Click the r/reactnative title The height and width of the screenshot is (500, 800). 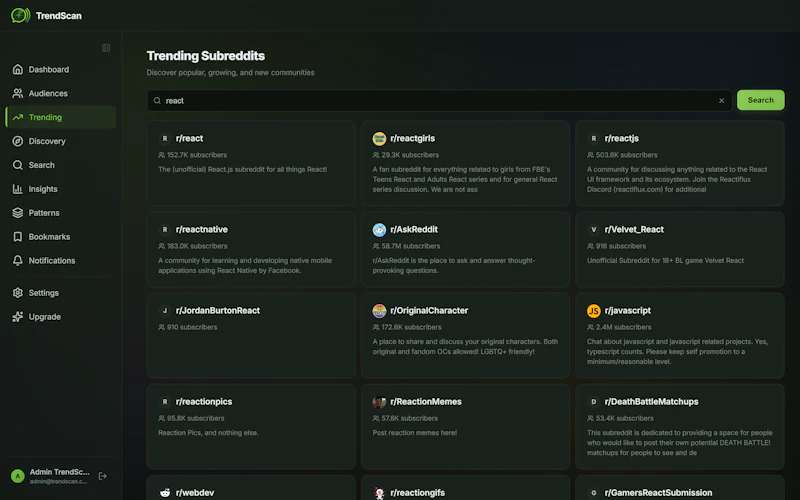click(x=202, y=230)
